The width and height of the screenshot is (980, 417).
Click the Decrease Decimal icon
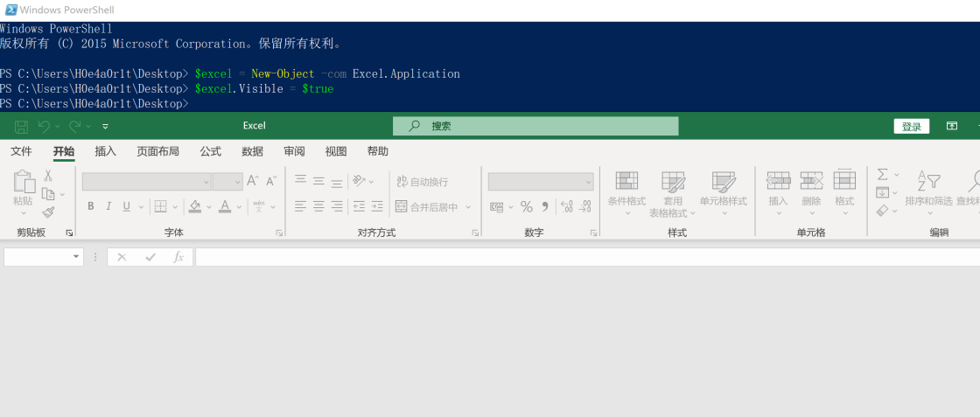[x=585, y=206]
